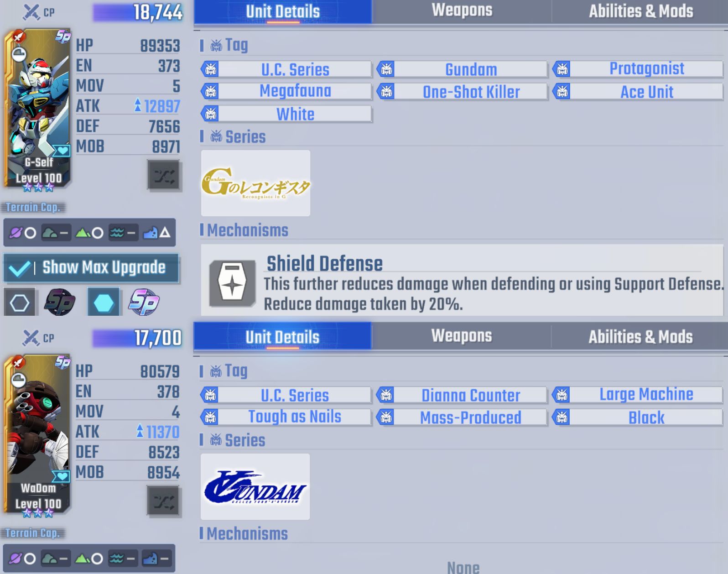Click the Mechanisms 'None' text
The height and width of the screenshot is (574, 728).
(463, 568)
